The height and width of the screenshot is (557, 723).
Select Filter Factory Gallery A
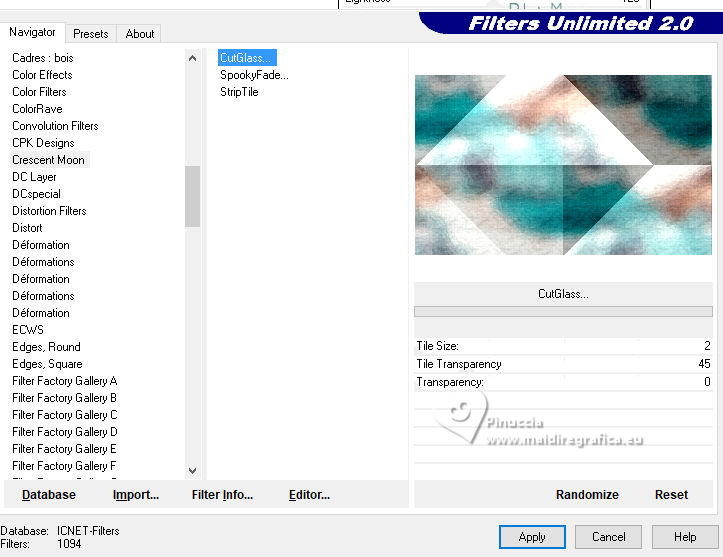[65, 381]
